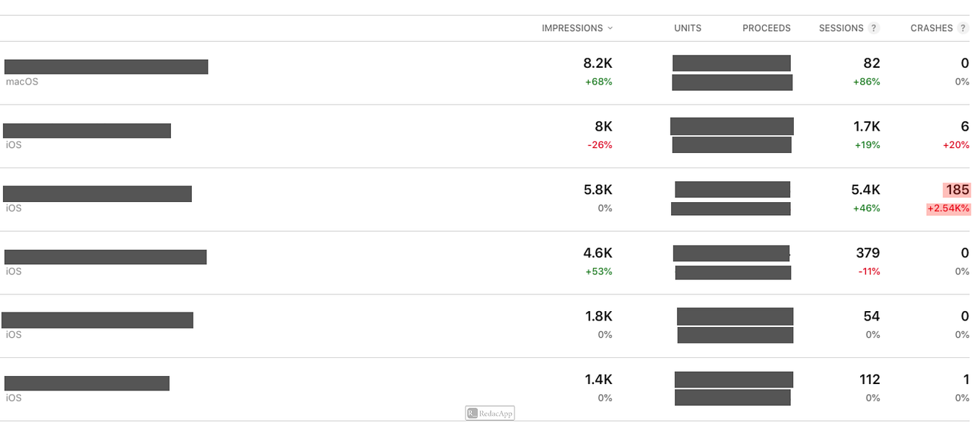
Task: Sort the table by Impressions column
Action: click(572, 28)
